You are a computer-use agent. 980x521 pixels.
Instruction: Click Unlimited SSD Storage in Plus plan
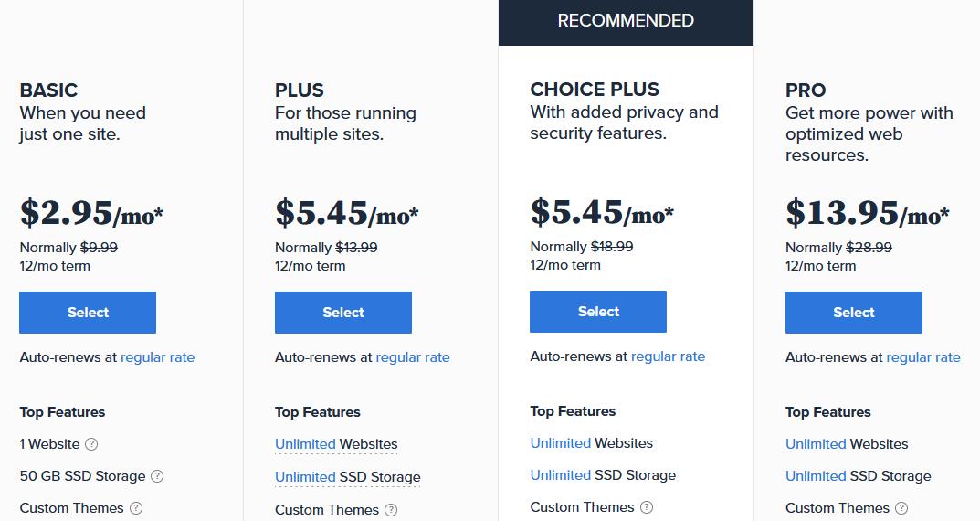[x=347, y=477]
